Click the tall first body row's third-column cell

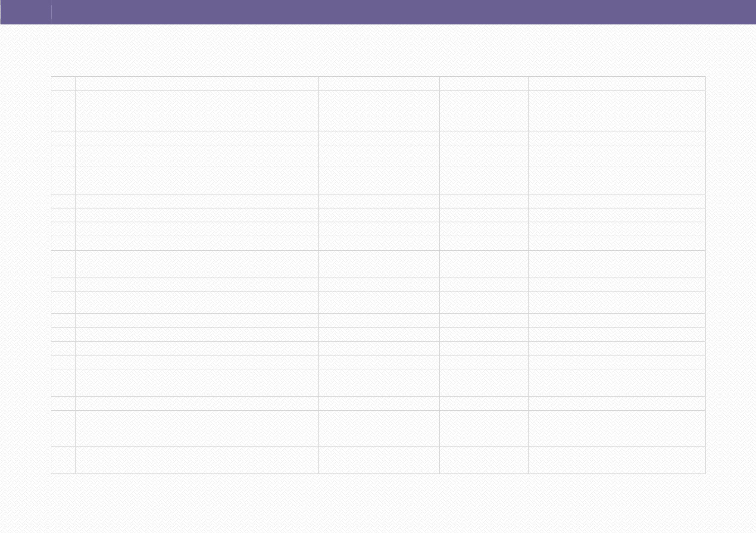[x=379, y=111]
